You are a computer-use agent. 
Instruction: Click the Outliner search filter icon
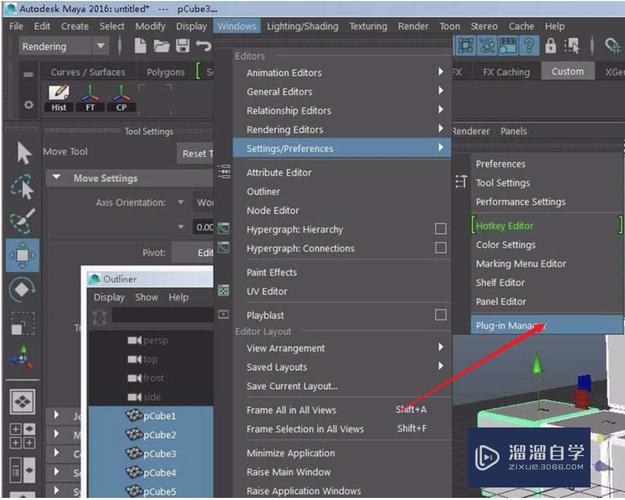[99, 318]
